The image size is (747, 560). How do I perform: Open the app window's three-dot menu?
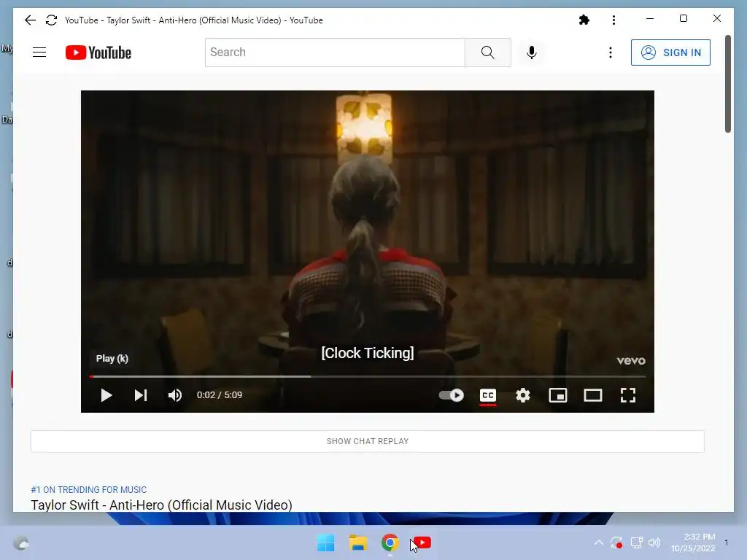click(614, 20)
